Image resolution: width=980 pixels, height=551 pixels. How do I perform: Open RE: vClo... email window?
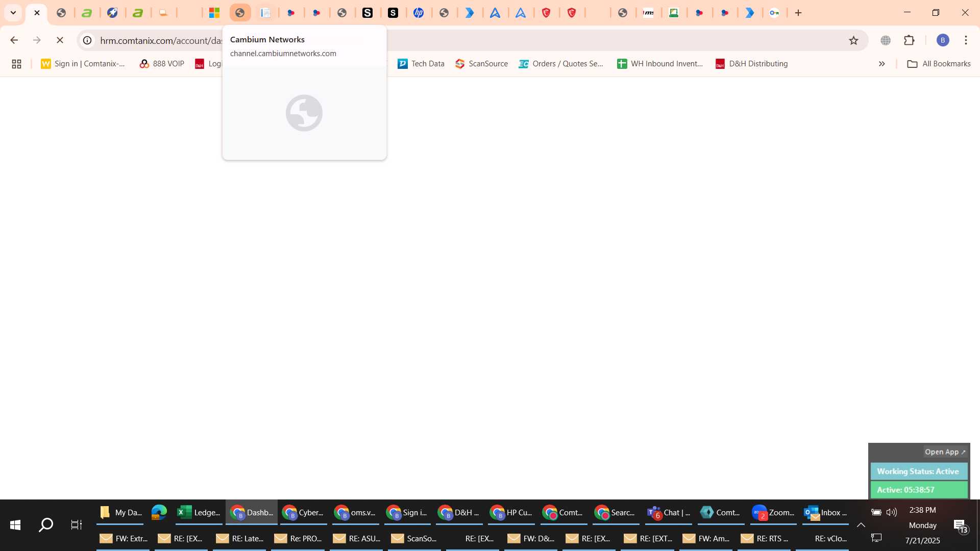(x=822, y=539)
